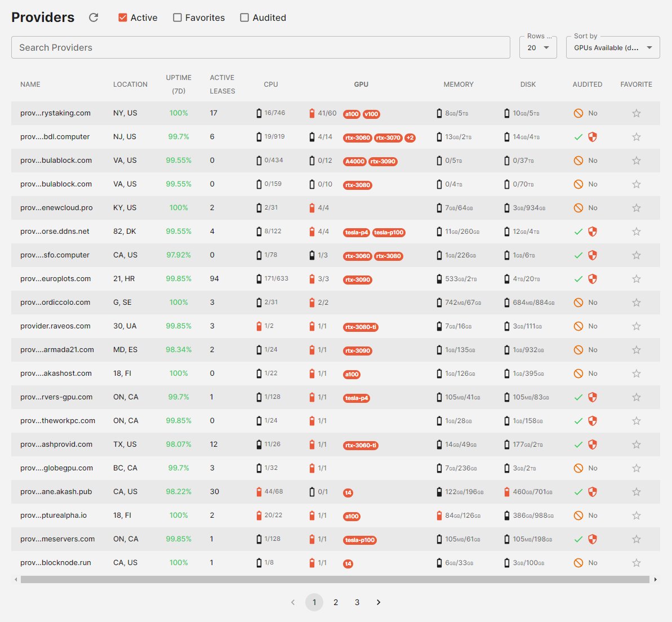
Task: Click the BC, CA location cell
Action: coord(125,468)
